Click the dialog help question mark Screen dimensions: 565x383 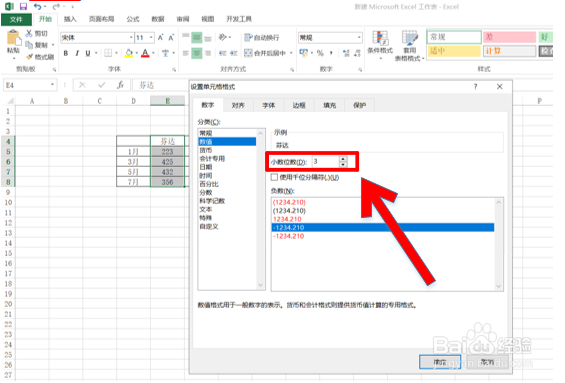(x=475, y=86)
